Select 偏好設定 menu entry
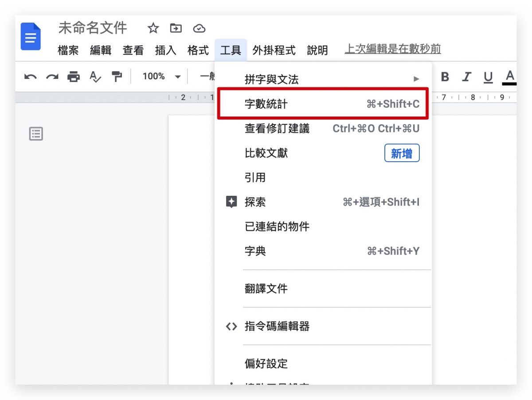This screenshot has height=400, width=532. coord(323,364)
